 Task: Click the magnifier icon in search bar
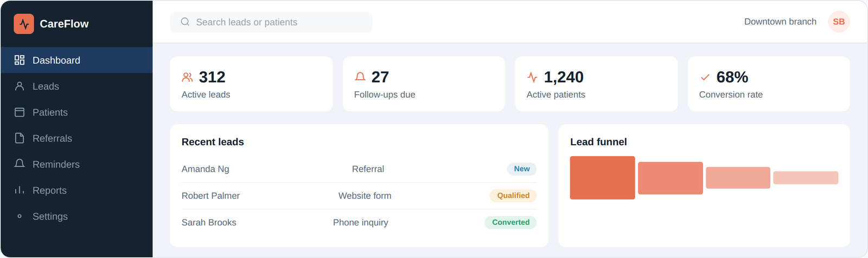click(x=185, y=22)
